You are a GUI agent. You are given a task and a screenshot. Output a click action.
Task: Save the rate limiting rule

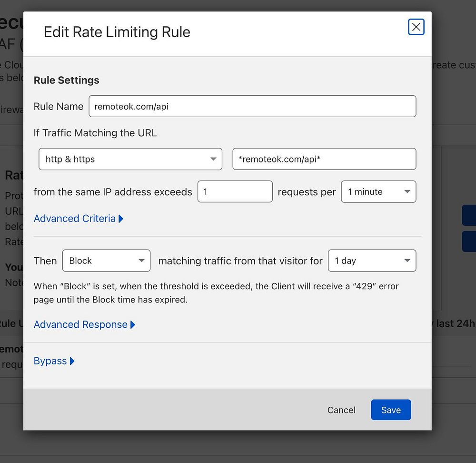pyautogui.click(x=391, y=410)
